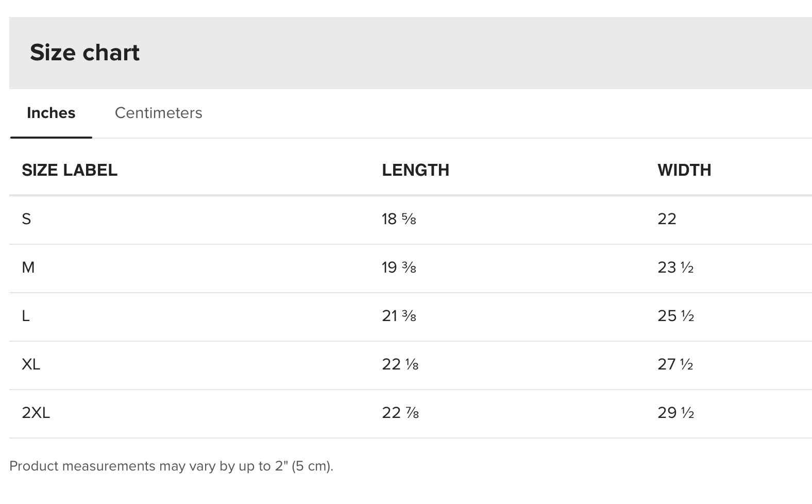The height and width of the screenshot is (504, 812).
Task: Click the width value 22
Action: click(667, 219)
